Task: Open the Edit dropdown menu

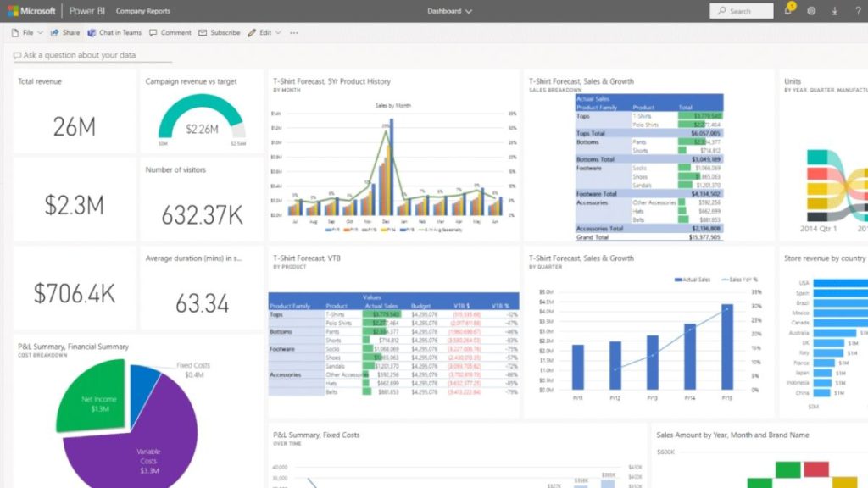Action: [264, 32]
